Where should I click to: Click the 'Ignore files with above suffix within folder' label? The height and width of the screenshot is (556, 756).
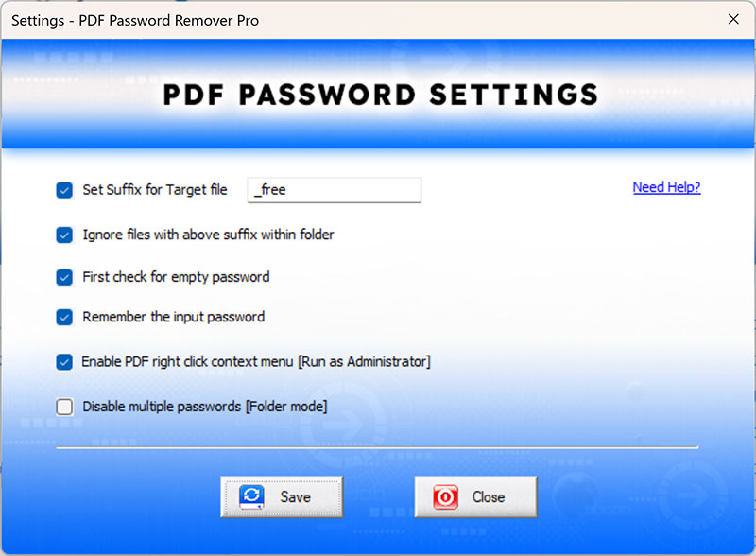coord(208,235)
